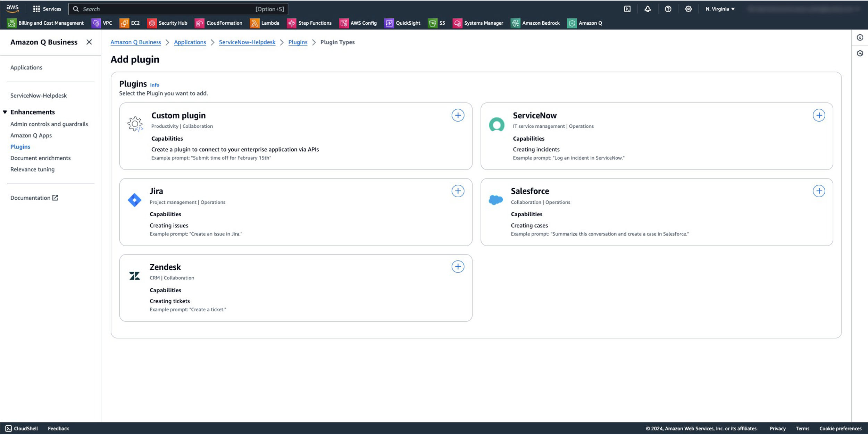This screenshot has width=868, height=435.
Task: Open settings gear in top navigation
Action: point(688,9)
